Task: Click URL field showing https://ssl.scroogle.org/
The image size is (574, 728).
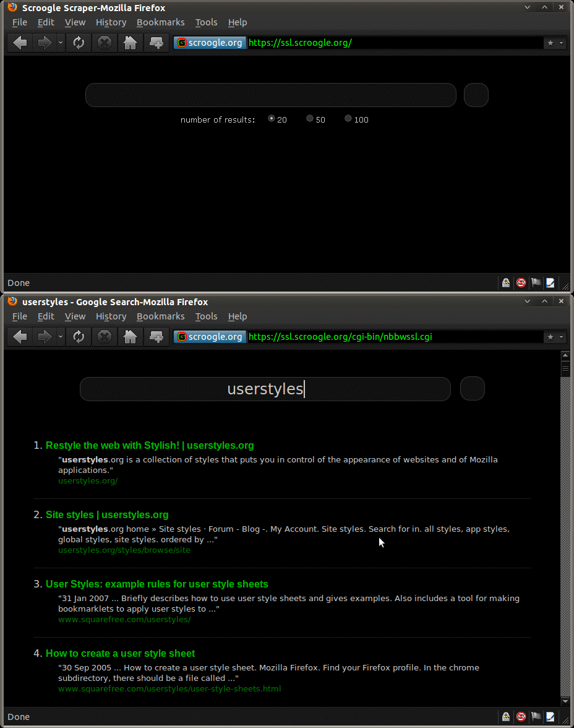Action: pos(395,43)
